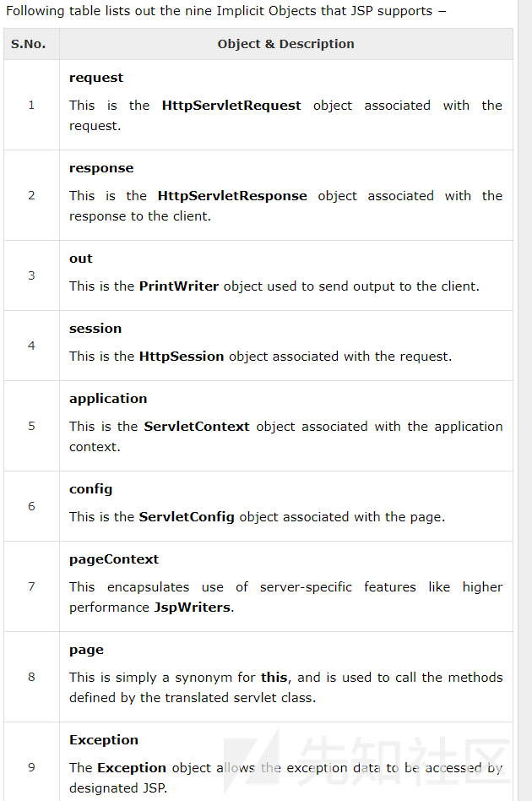The image size is (532, 801).
Task: Select the ServletConfig bold term
Action: pos(187,517)
